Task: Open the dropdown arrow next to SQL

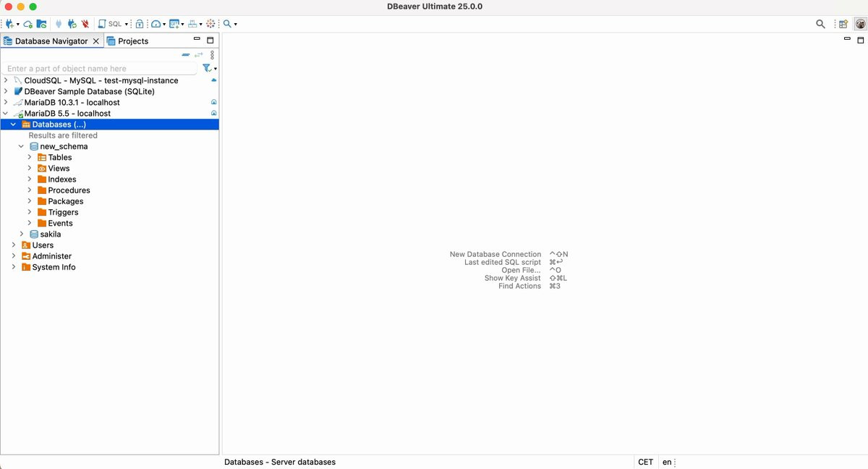Action: pyautogui.click(x=127, y=25)
